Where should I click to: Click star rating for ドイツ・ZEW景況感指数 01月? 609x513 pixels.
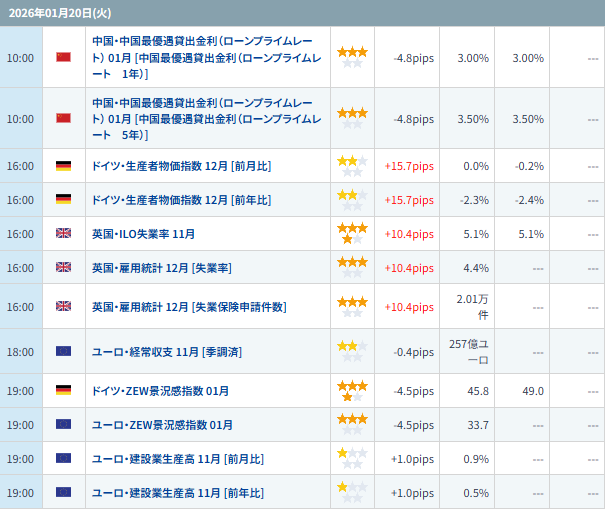tap(351, 391)
